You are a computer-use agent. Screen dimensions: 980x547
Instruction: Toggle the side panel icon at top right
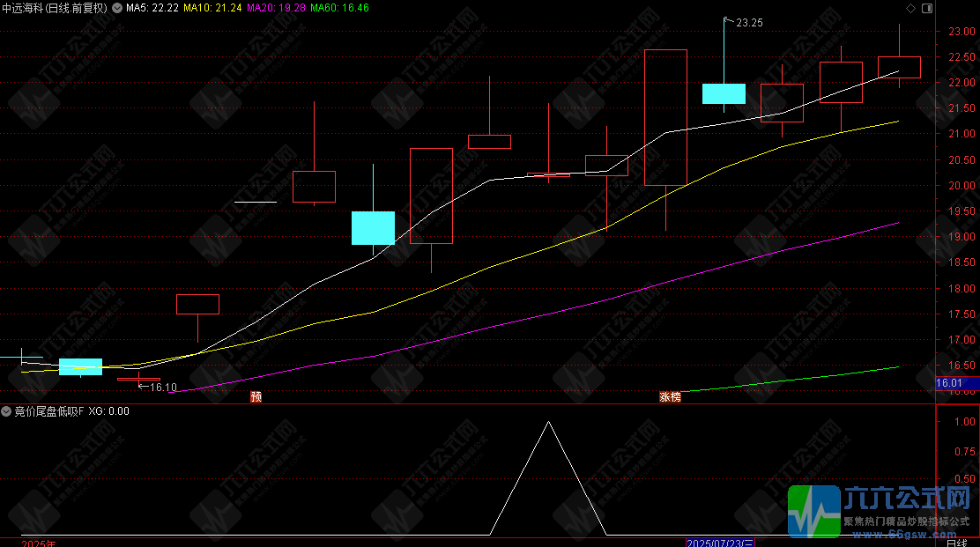pyautogui.click(x=927, y=8)
